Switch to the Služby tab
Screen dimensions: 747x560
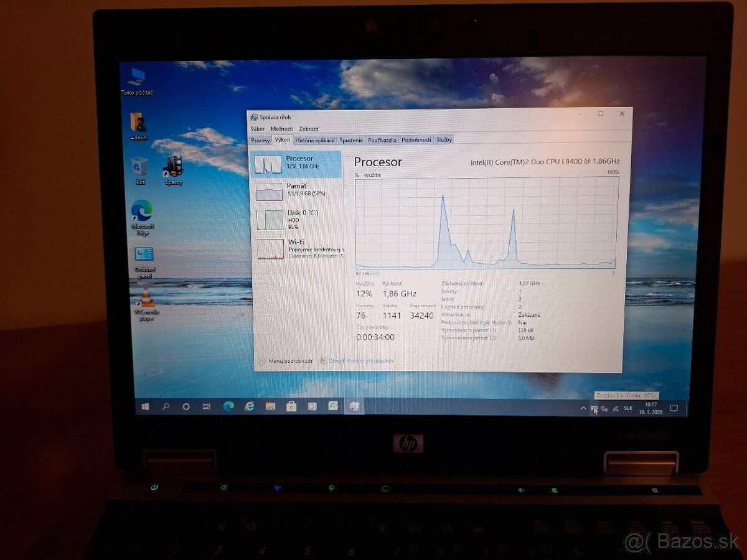coord(445,139)
